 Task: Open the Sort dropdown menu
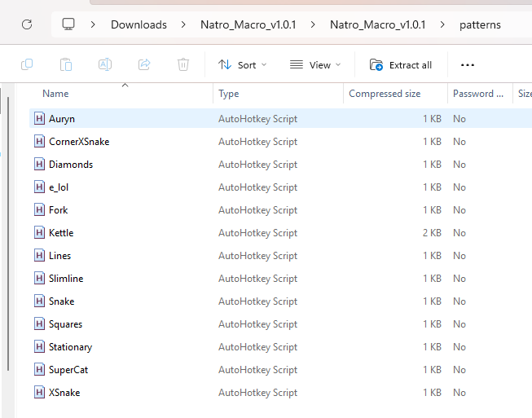(242, 65)
